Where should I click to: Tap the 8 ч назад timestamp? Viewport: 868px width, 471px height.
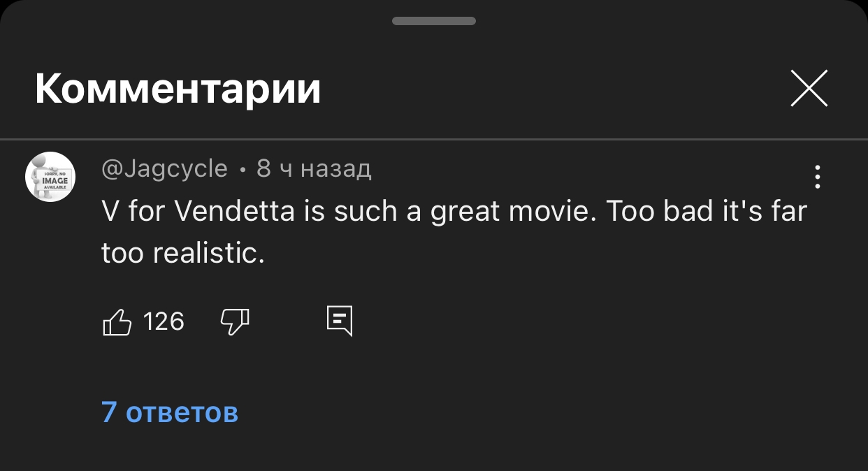pyautogui.click(x=314, y=168)
